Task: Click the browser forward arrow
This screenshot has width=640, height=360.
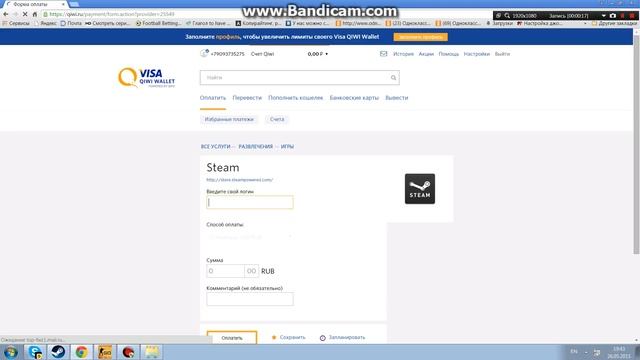Action: [16, 14]
